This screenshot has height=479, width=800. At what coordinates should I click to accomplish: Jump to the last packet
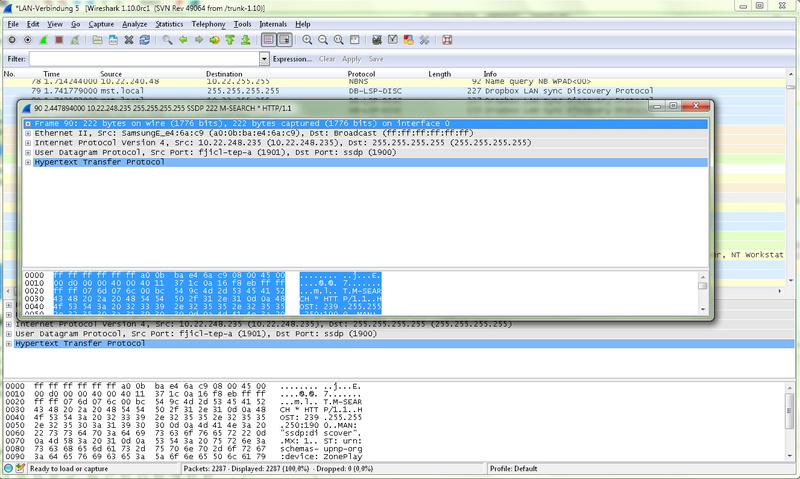pyautogui.click(x=246, y=40)
